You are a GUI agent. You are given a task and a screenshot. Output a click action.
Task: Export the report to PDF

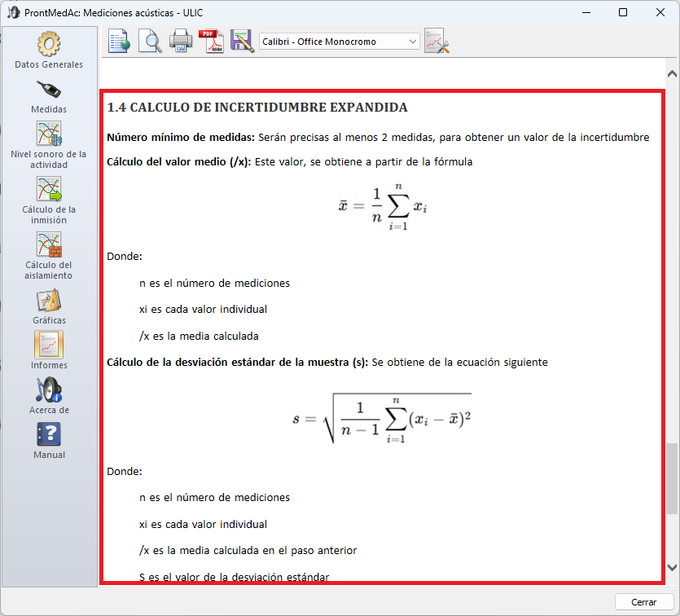[210, 40]
